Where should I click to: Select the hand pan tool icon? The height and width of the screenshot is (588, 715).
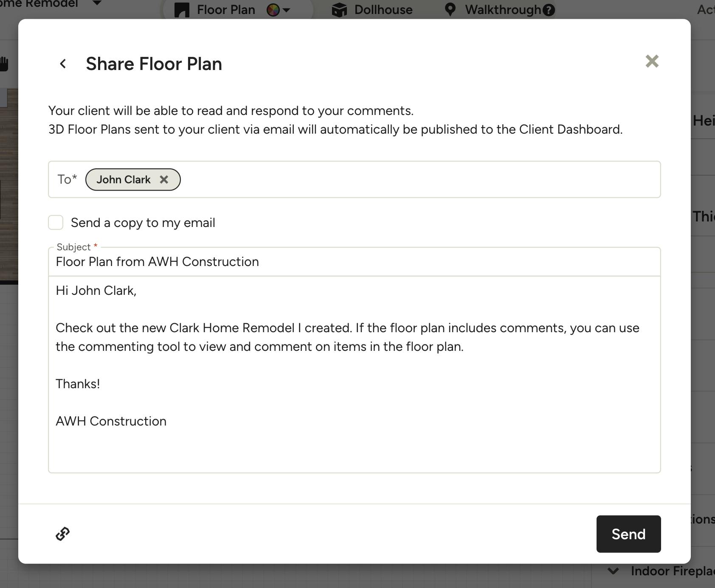(4, 64)
